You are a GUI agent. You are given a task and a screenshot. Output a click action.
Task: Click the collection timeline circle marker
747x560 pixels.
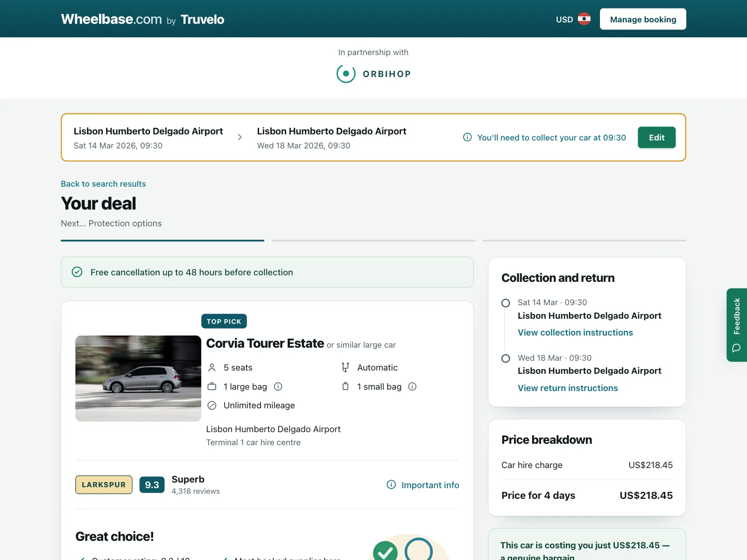click(x=506, y=303)
